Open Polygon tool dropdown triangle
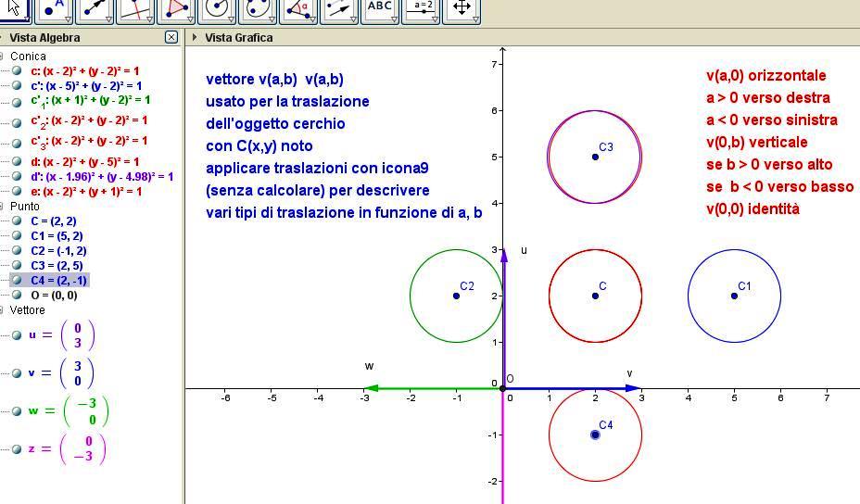860x504 pixels. (190, 19)
